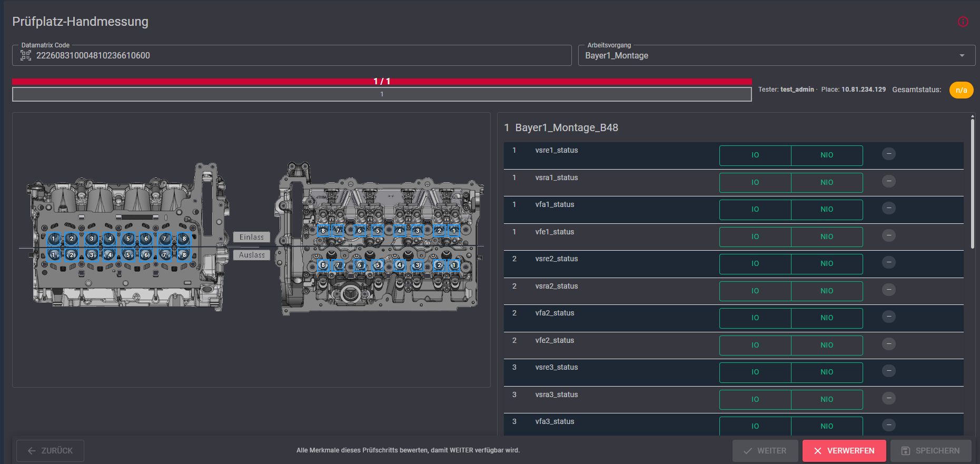Set vfa1_status to IO

[755, 210]
